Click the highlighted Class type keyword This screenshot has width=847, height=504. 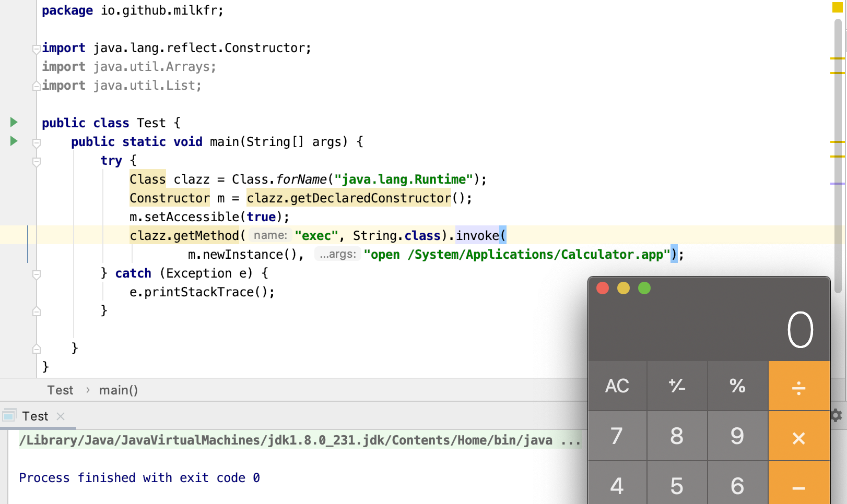(148, 179)
